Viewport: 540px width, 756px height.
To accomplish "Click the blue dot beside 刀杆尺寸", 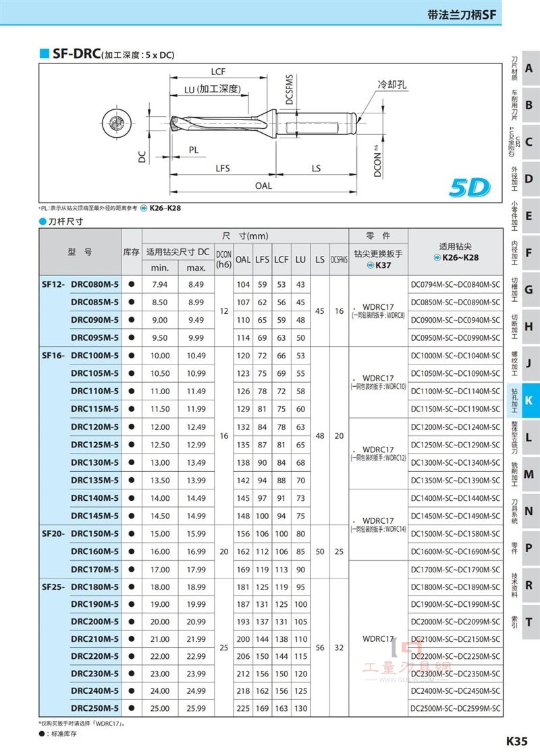I will pos(43,222).
